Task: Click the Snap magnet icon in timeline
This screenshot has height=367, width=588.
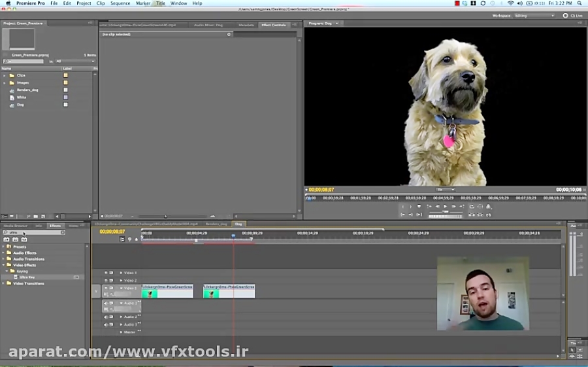Action: pyautogui.click(x=122, y=239)
